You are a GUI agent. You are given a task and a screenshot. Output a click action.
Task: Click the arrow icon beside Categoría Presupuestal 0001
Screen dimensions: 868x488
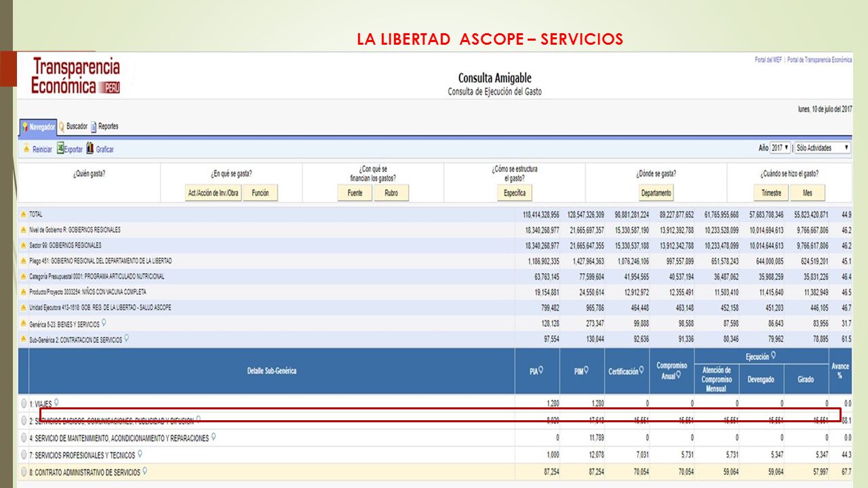tap(24, 277)
